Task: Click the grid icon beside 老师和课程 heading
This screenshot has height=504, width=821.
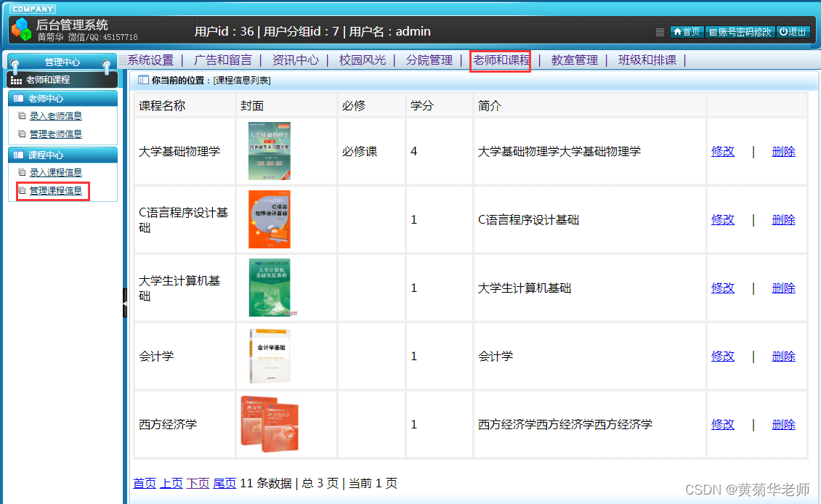Action: (x=16, y=80)
